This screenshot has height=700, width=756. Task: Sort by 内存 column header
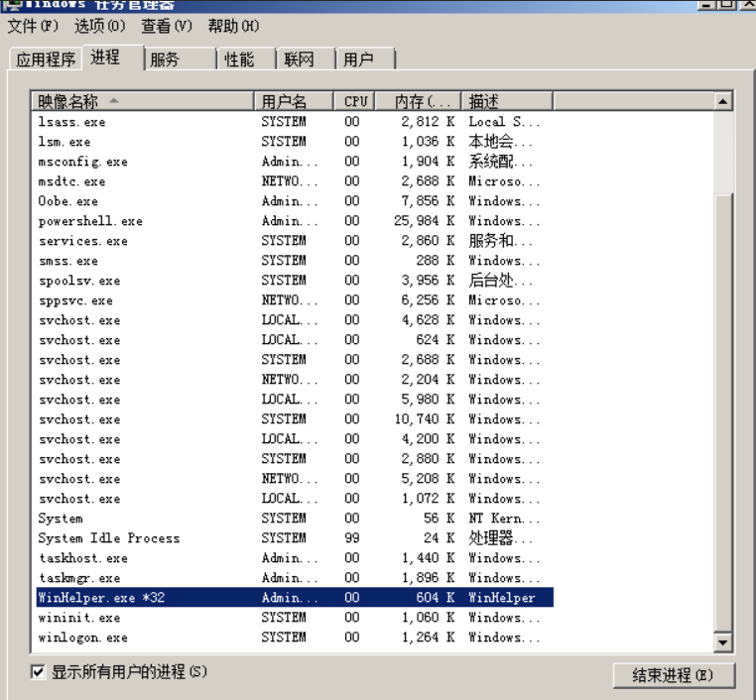click(418, 101)
